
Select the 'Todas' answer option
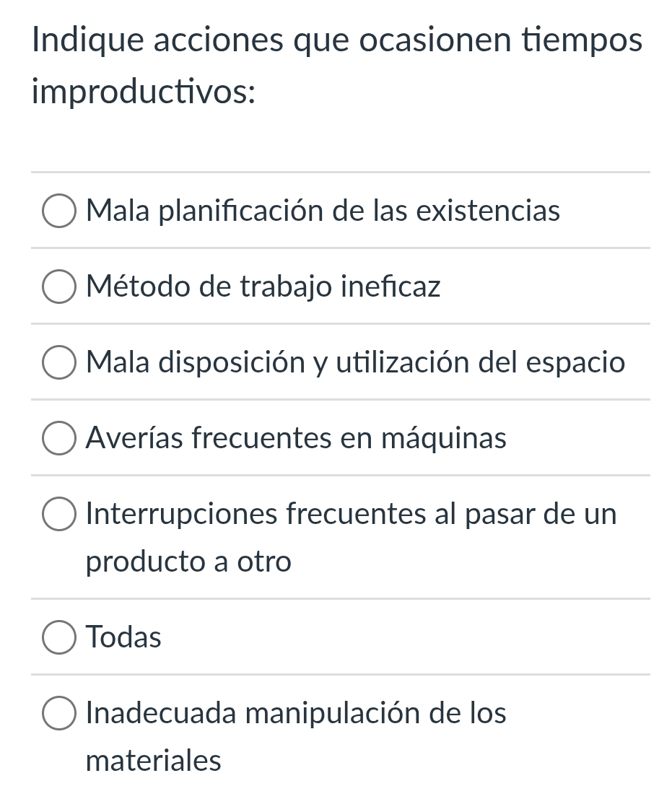(x=58, y=637)
